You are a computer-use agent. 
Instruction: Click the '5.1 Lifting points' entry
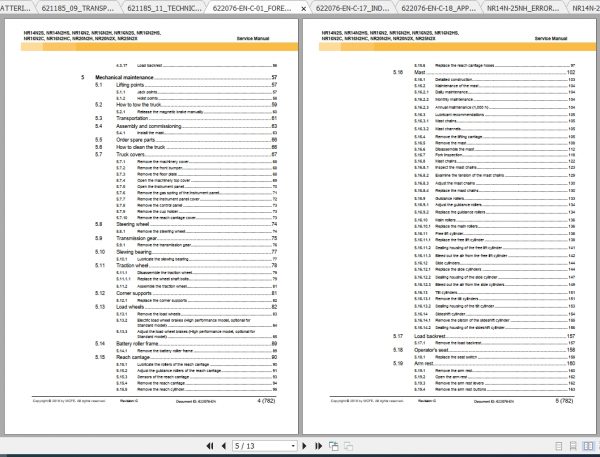tap(186, 85)
